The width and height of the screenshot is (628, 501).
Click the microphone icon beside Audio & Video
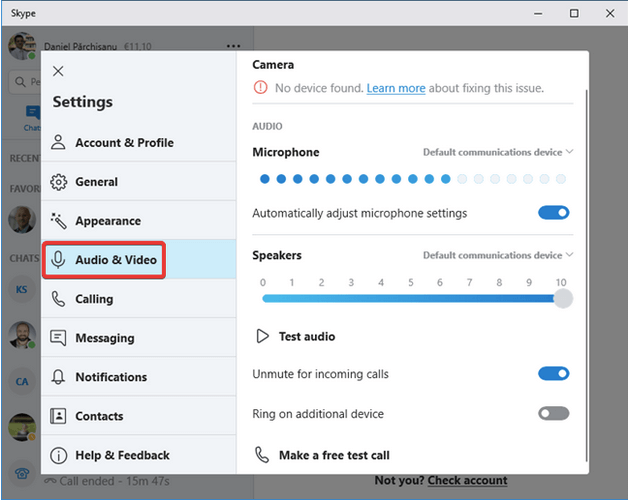tap(58, 260)
